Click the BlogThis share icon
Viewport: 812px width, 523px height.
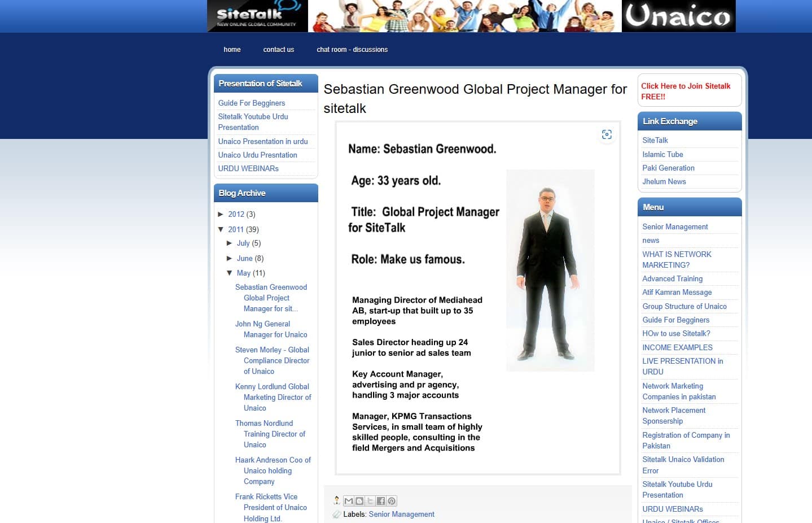[x=359, y=501]
